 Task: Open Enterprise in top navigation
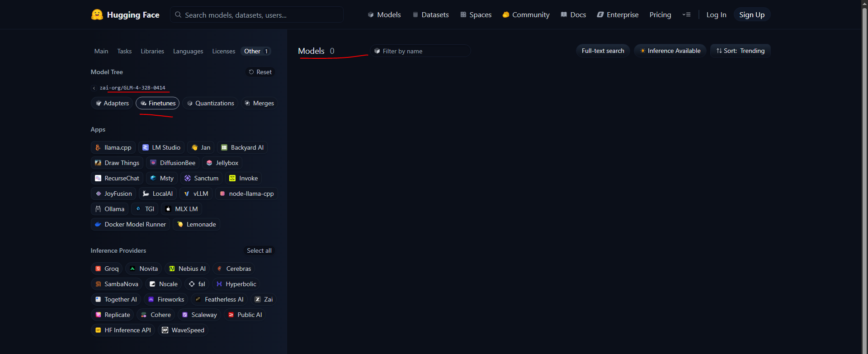coord(618,15)
